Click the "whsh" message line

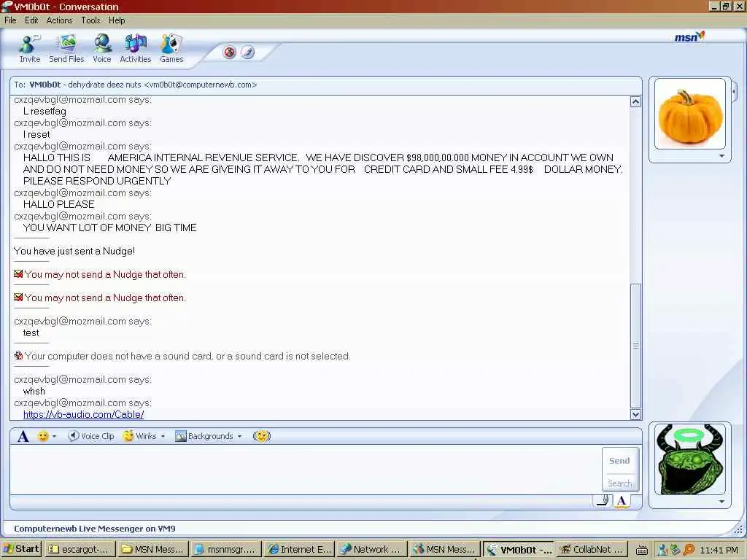point(34,391)
